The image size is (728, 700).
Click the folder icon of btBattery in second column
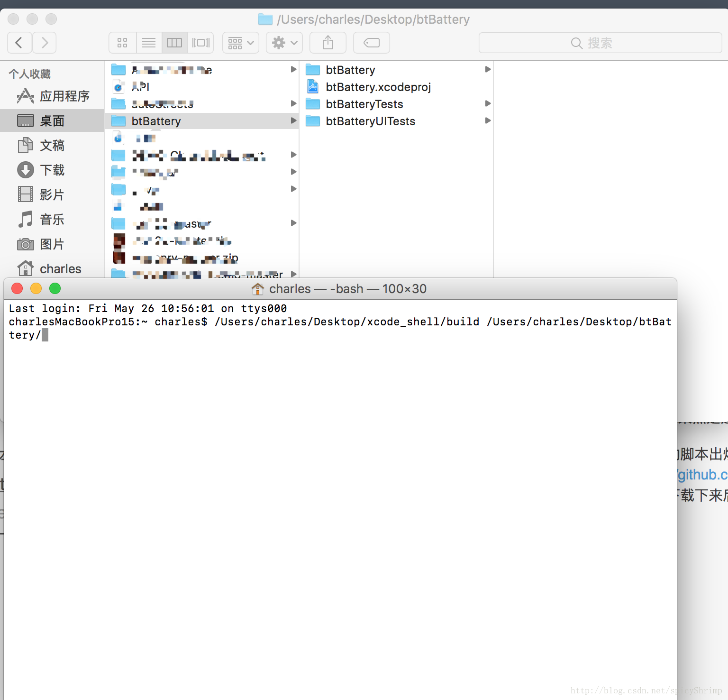point(313,70)
